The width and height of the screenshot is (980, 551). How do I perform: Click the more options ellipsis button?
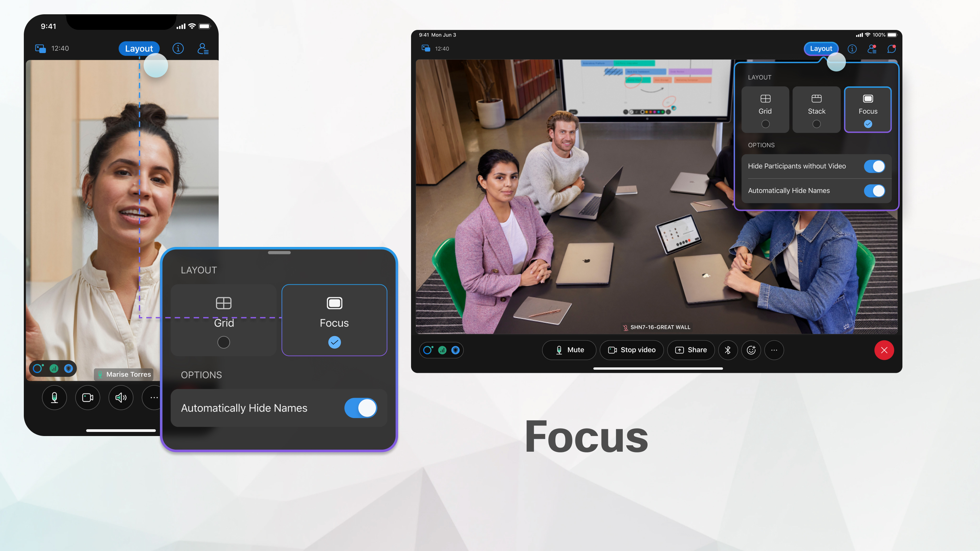[775, 350]
